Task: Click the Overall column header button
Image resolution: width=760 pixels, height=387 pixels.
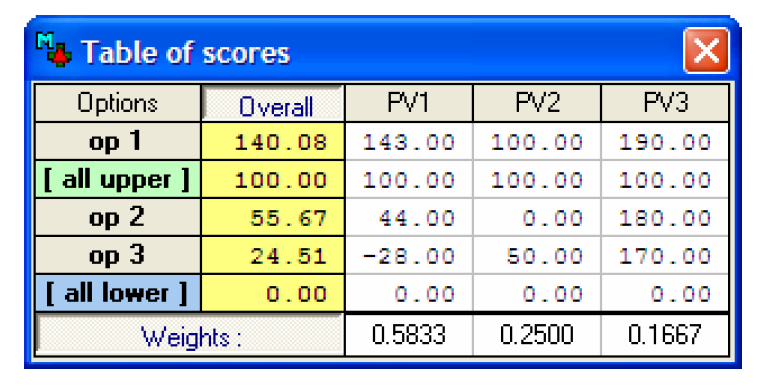Action: (273, 103)
